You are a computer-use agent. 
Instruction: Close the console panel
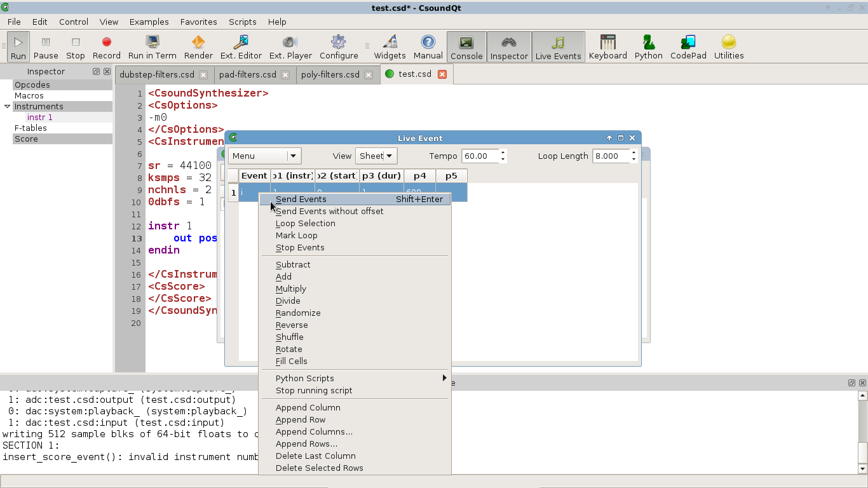862,383
